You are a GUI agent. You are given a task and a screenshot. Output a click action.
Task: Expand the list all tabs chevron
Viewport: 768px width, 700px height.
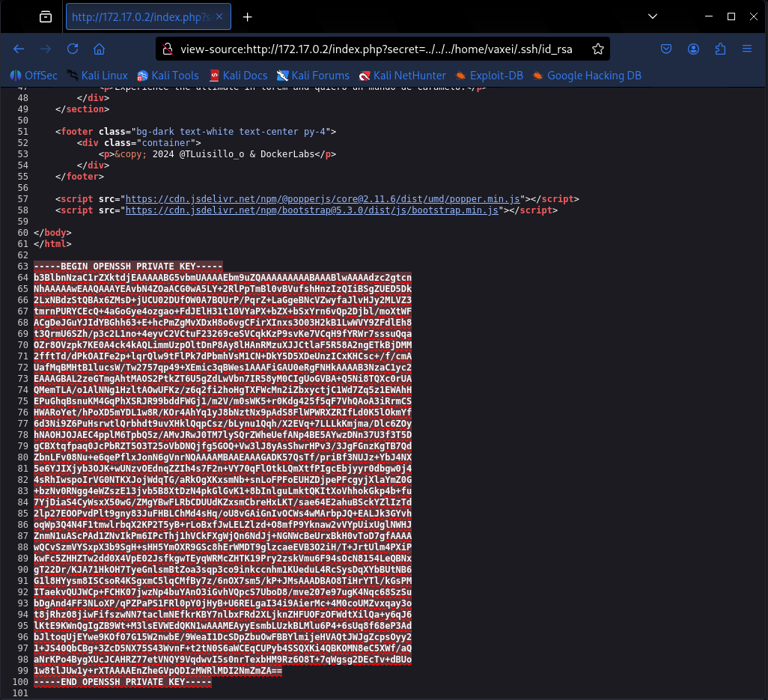(x=653, y=16)
